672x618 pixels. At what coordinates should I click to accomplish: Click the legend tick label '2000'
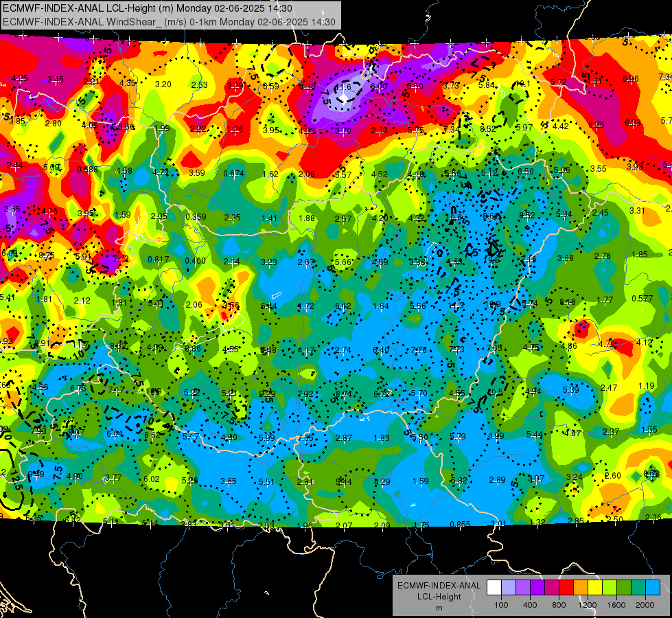click(645, 605)
